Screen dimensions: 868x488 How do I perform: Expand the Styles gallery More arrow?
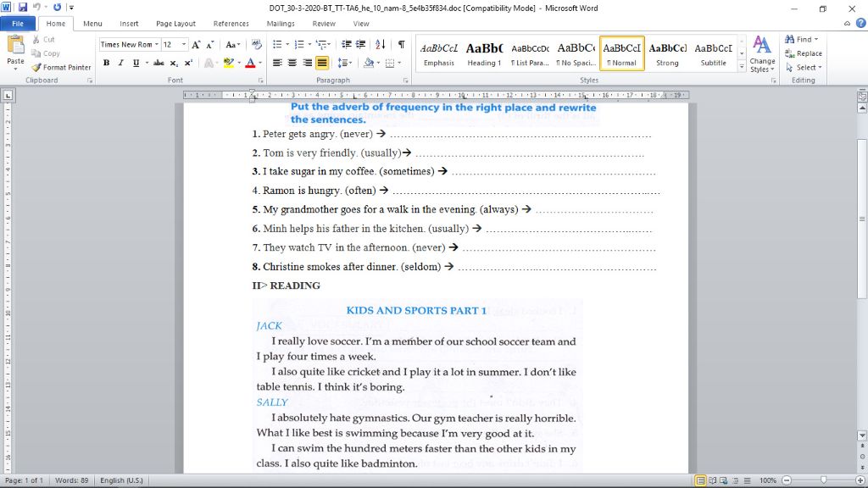(742, 66)
